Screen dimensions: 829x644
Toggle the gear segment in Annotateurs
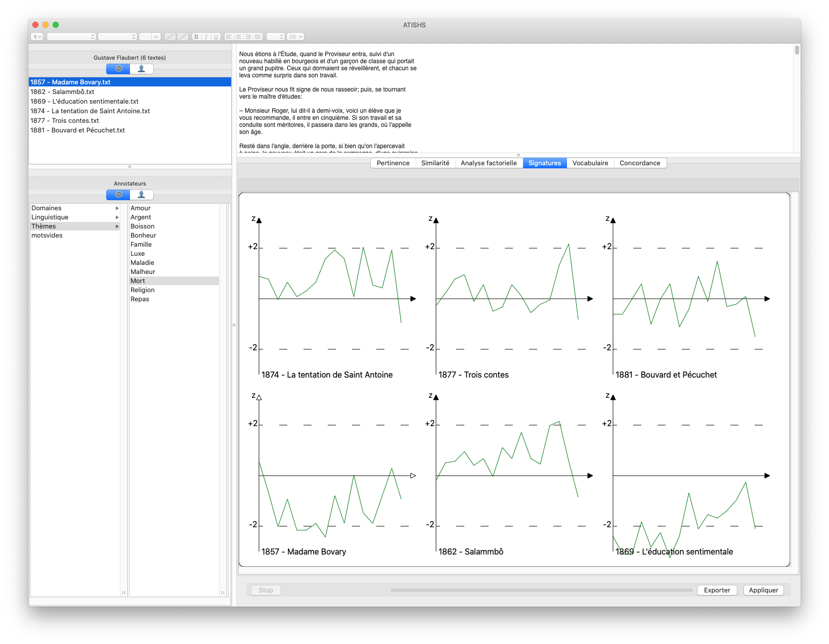(118, 195)
